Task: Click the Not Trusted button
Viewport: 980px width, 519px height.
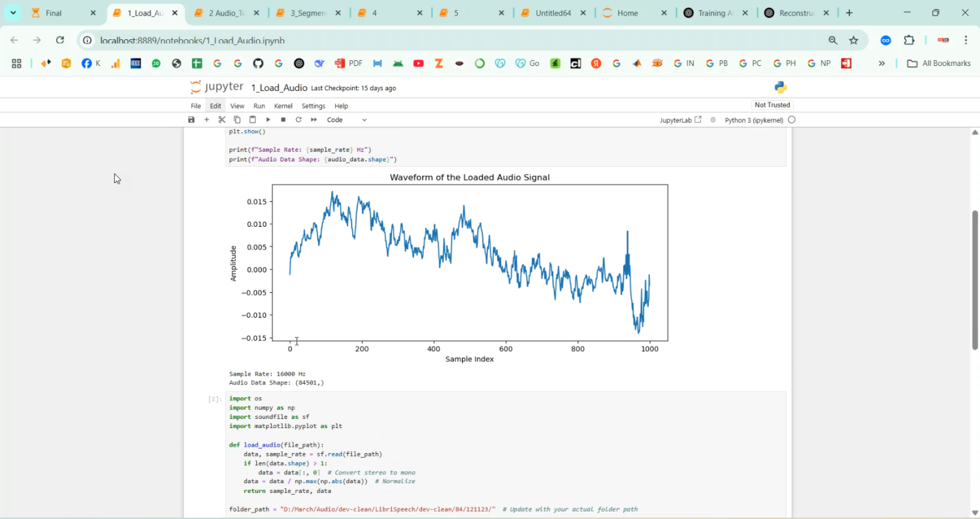Action: [772, 105]
